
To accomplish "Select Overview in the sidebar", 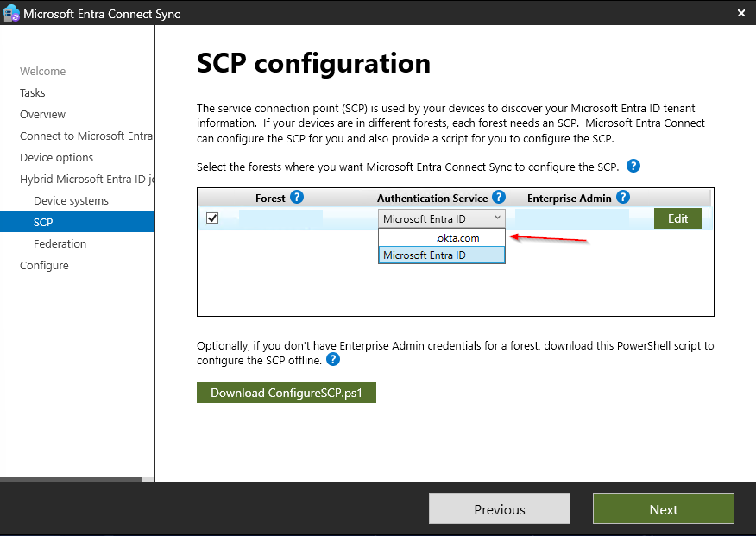I will (x=42, y=114).
